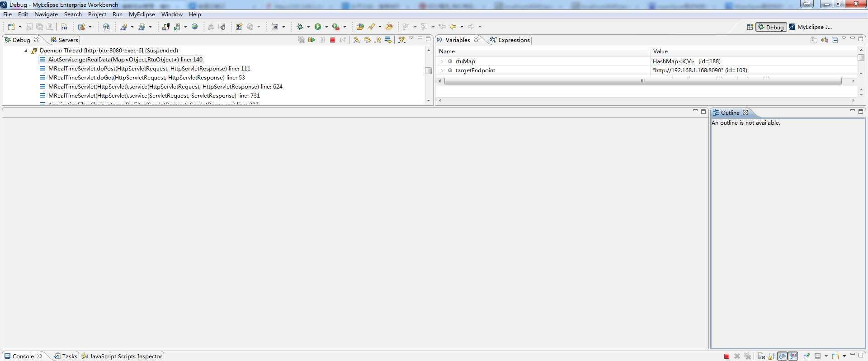The image size is (868, 361).
Task: Click the open web browser globe icon
Action: pos(195,27)
